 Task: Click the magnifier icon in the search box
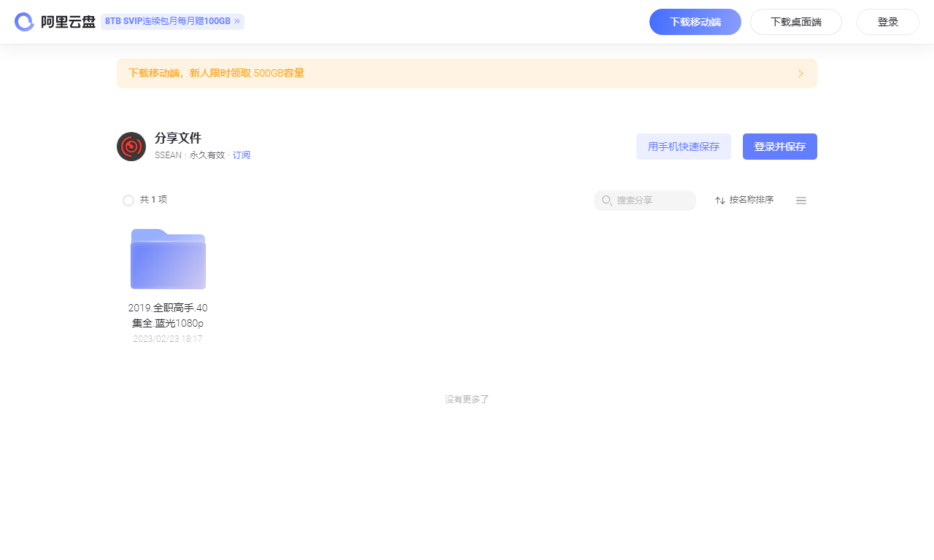coord(607,201)
